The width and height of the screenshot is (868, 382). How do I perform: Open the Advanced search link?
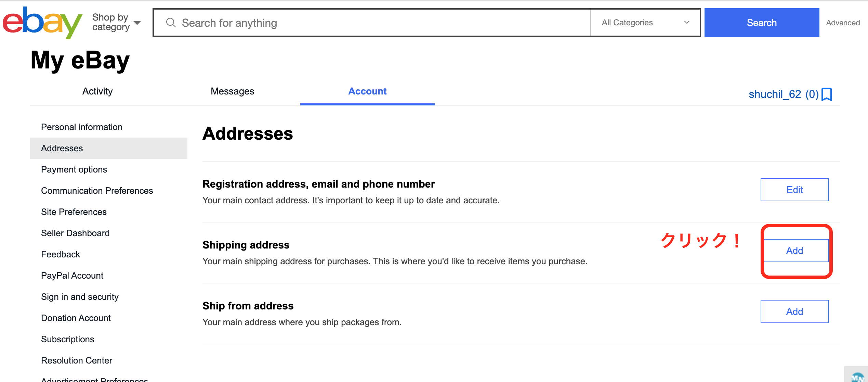843,23
